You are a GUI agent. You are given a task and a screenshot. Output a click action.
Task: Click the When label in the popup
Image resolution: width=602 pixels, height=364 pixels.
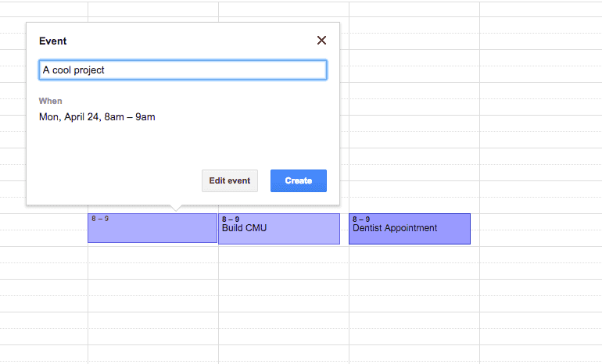coord(51,101)
